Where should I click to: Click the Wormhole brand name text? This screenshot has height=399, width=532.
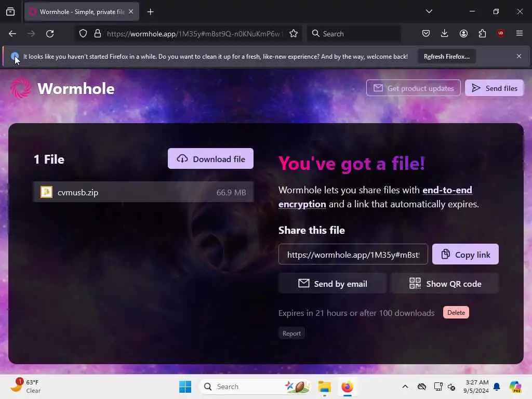pos(76,88)
